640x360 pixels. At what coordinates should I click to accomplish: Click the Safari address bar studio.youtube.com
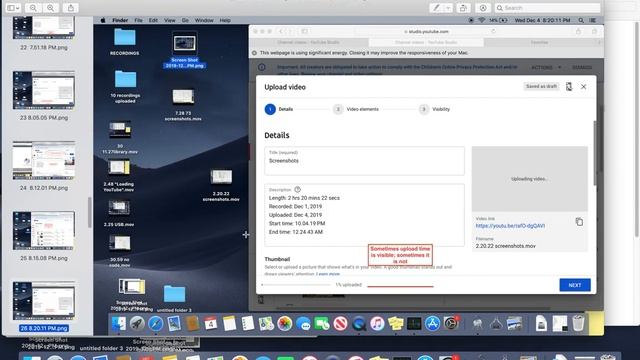(x=427, y=31)
